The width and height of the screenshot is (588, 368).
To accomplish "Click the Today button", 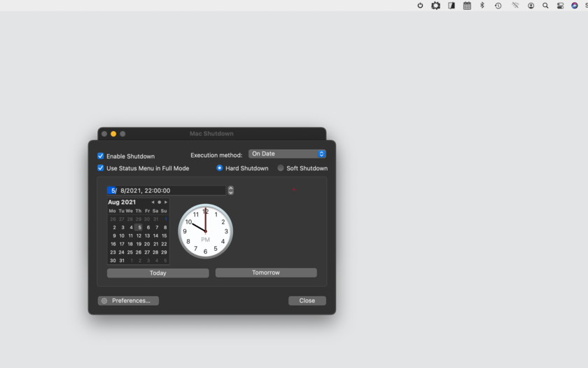I will tap(158, 273).
